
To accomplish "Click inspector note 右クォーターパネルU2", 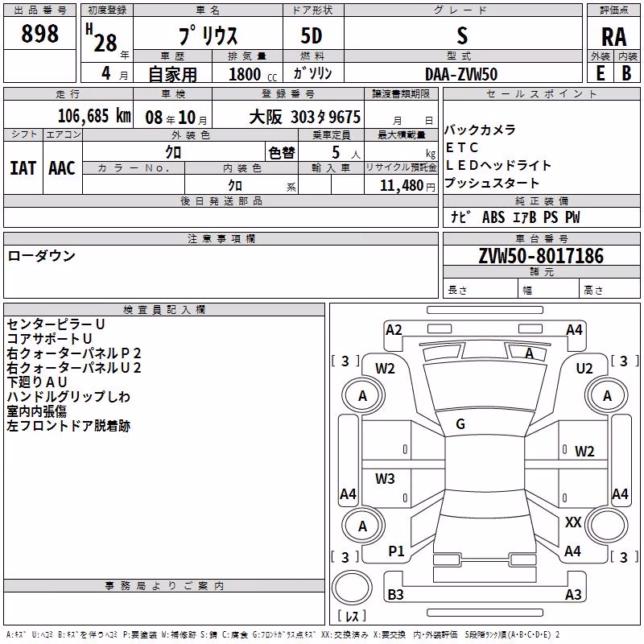I will (x=74, y=368).
